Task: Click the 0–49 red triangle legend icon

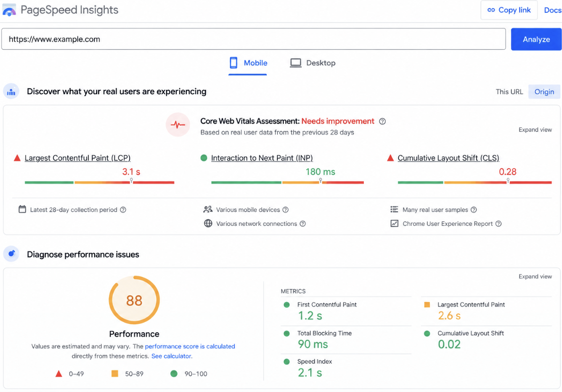Action: (x=59, y=374)
